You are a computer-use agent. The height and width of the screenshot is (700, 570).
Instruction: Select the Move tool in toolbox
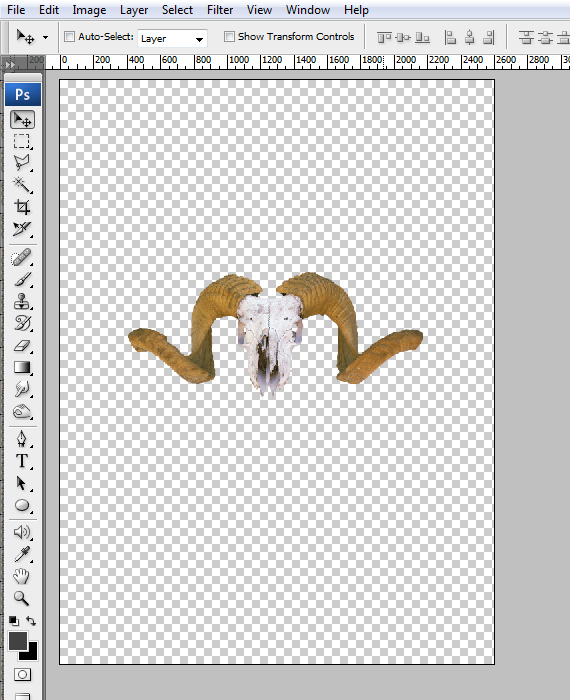coord(22,120)
